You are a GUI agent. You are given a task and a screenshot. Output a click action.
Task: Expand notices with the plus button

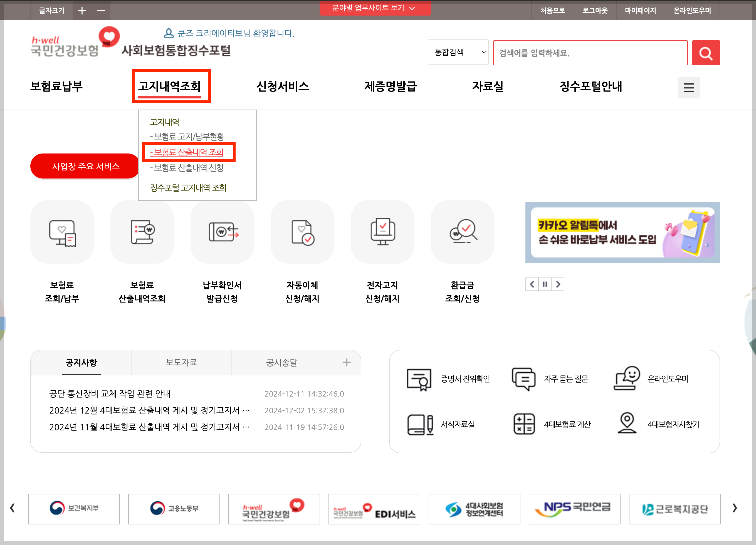(x=347, y=362)
